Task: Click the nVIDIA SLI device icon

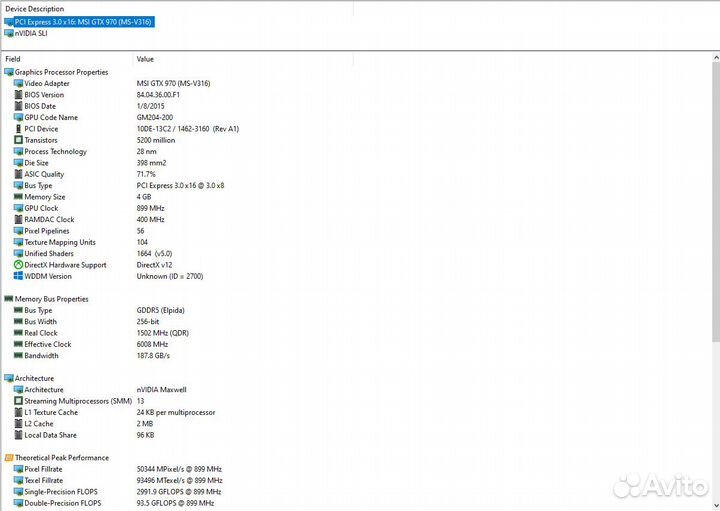Action: coord(9,33)
